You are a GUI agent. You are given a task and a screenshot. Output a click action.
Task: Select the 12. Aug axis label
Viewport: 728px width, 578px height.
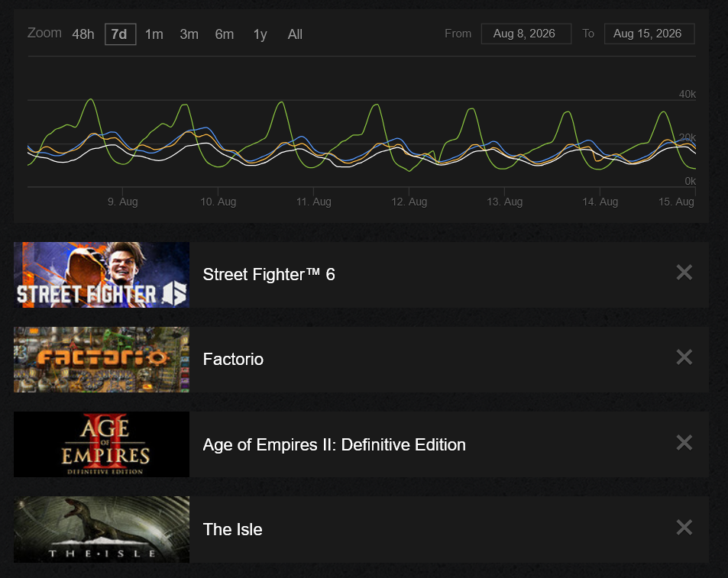pos(409,202)
